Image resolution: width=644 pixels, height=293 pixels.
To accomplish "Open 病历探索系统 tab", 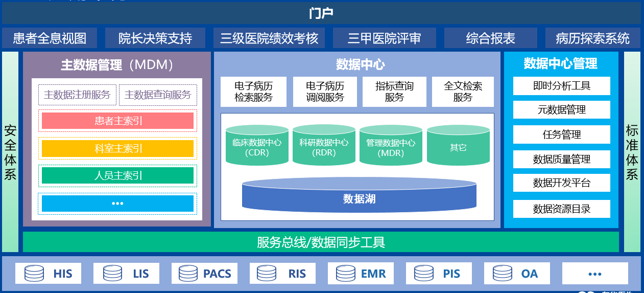I will (x=592, y=38).
